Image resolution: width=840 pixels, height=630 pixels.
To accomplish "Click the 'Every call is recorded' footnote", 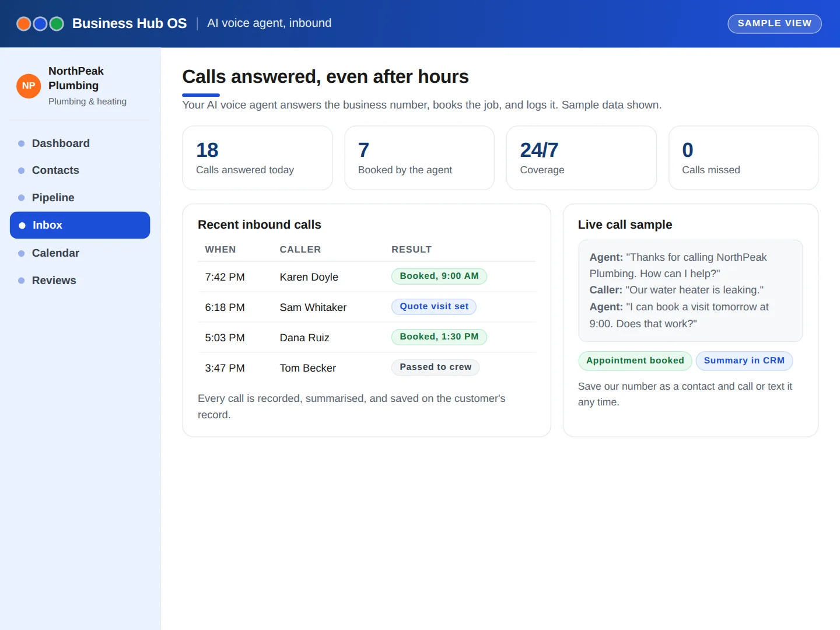I will click(352, 407).
